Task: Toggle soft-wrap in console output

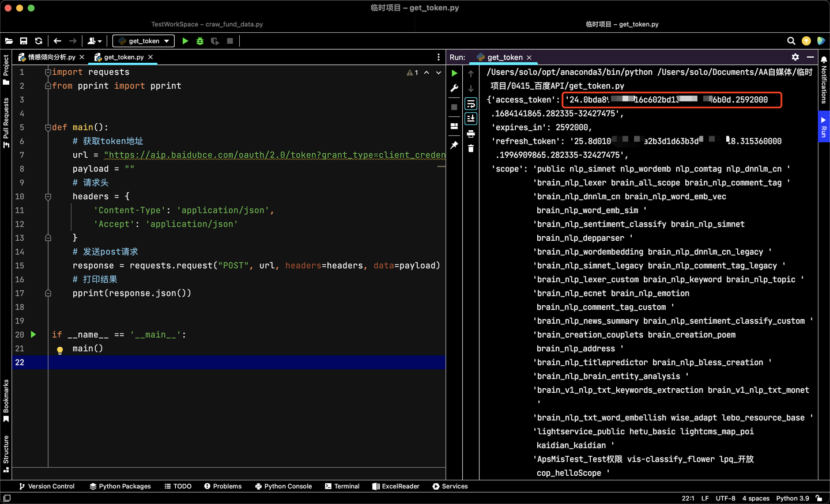Action: [471, 104]
